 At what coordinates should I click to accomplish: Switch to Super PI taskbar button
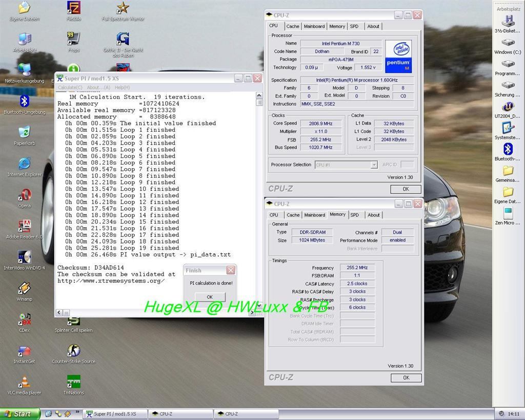(115, 414)
